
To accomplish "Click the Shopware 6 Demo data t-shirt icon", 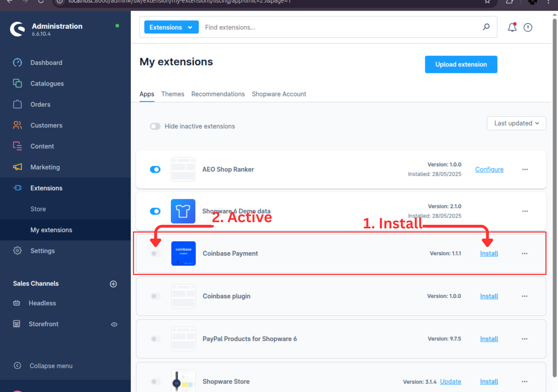I will click(183, 211).
